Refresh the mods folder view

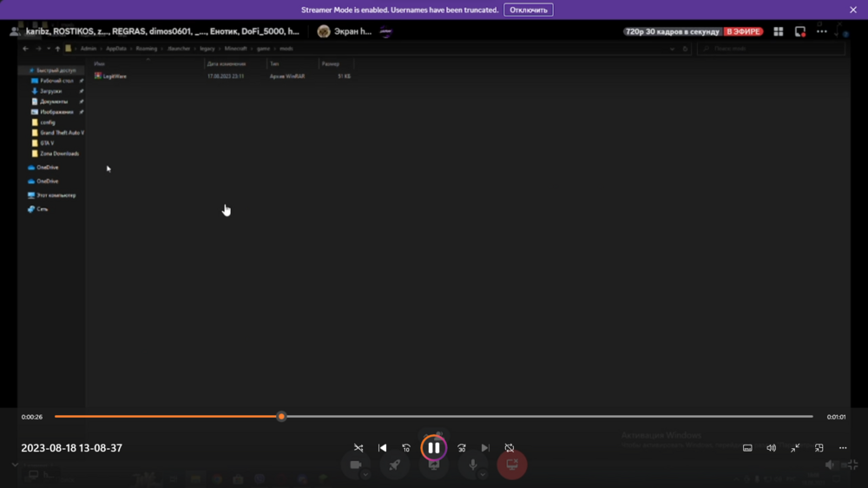coord(686,49)
